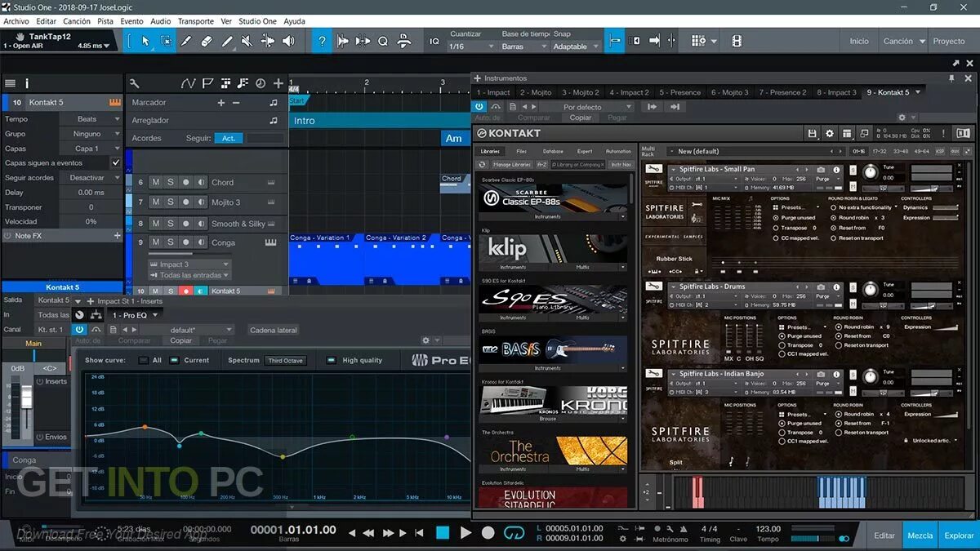Screen dimensions: 980x551
Task: Click plugin window gear settings icon
Action: click(902, 118)
